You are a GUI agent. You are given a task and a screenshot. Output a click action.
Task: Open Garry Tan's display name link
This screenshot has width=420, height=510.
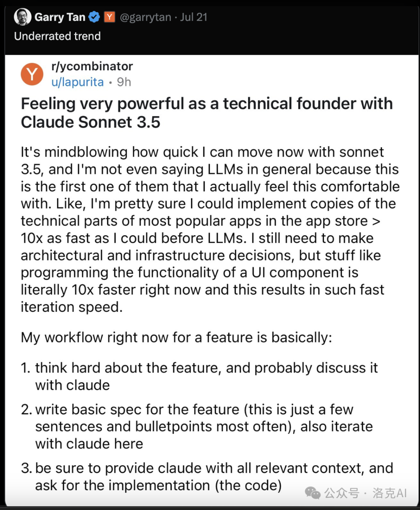tap(60, 17)
